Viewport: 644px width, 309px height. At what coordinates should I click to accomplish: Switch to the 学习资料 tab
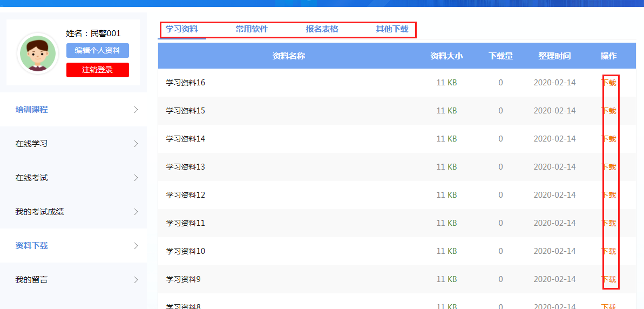182,29
